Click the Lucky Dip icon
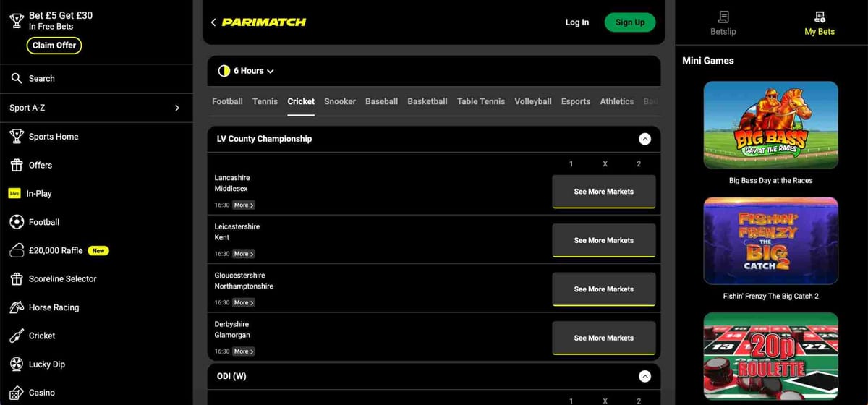This screenshot has width=868, height=405. pyautogui.click(x=17, y=364)
